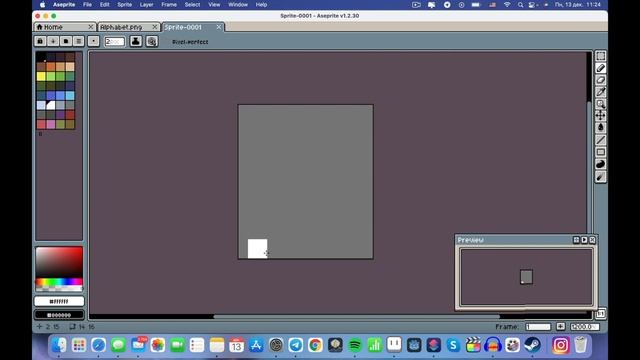Open the Layer menu
The height and width of the screenshot is (360, 640).
(147, 4)
